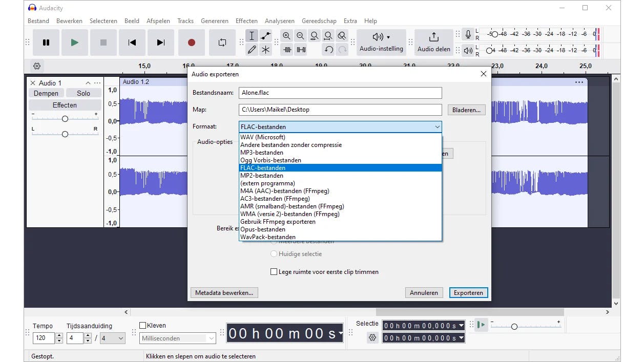The width and height of the screenshot is (644, 362).
Task: Select the Huidige selectie radio option
Action: tap(274, 254)
